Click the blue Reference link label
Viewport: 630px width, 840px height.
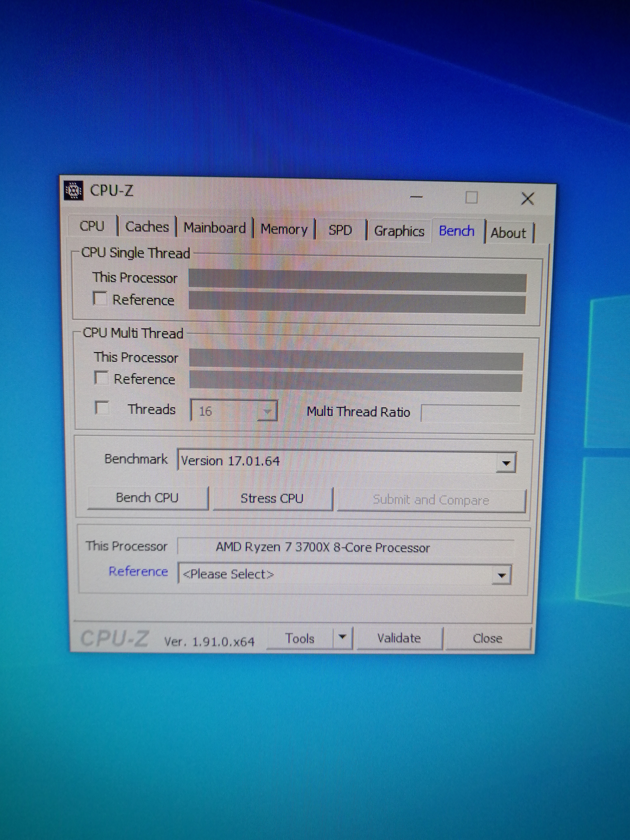[x=138, y=571]
